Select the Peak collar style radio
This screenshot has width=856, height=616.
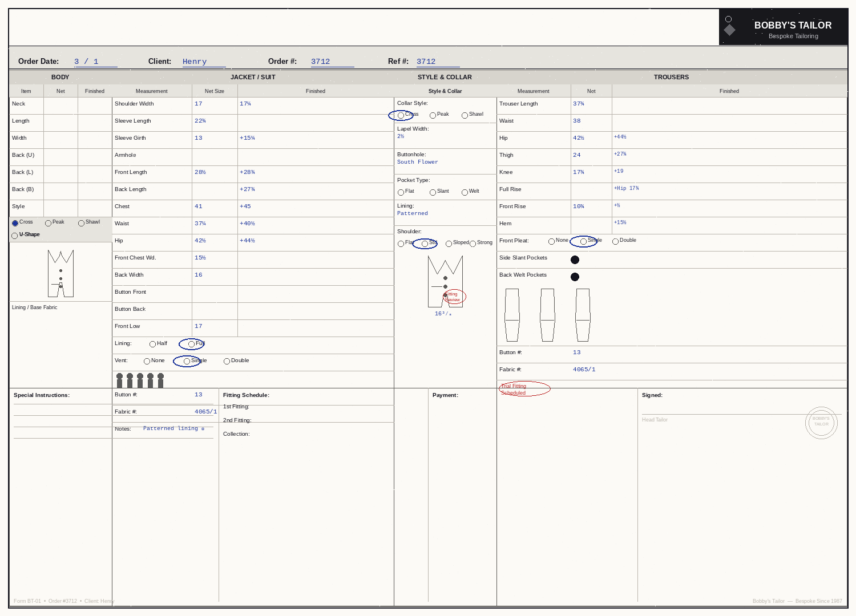(x=433, y=115)
